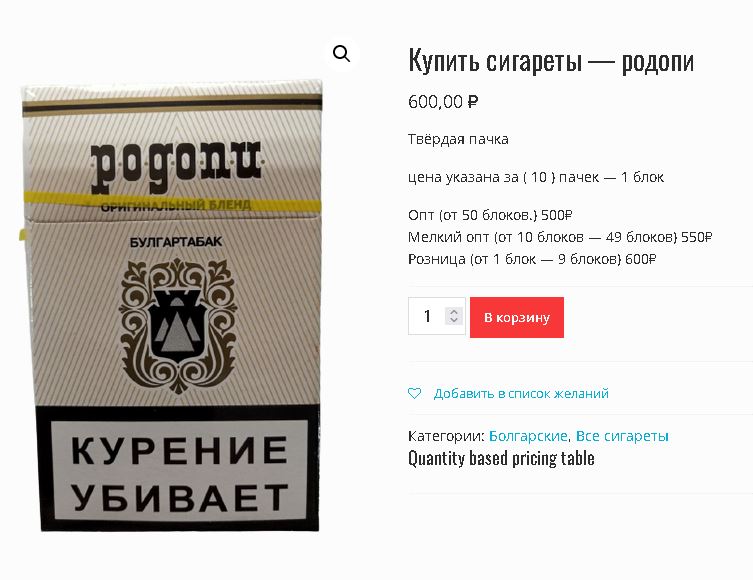Click the heart wishlist icon
The width and height of the screenshot is (753, 580).
pos(414,393)
